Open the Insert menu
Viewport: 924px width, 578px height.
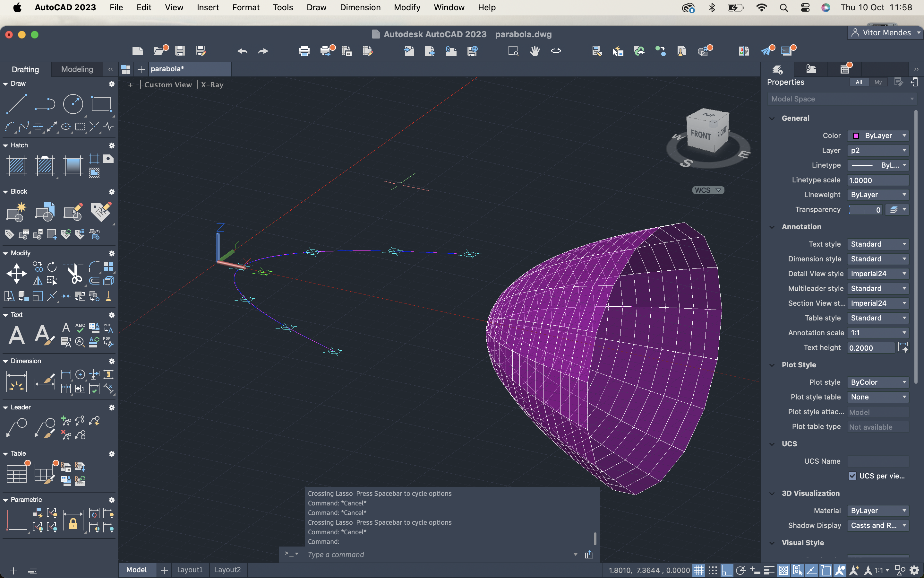(x=208, y=7)
